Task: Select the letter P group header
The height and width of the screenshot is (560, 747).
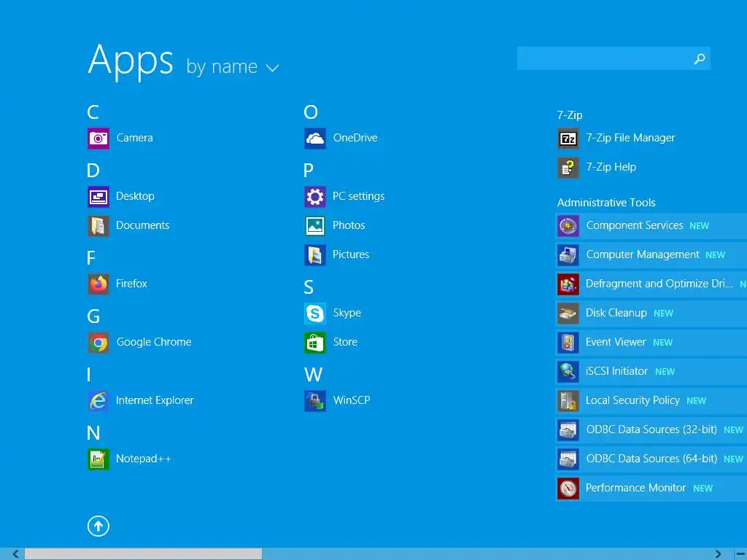Action: pos(309,171)
